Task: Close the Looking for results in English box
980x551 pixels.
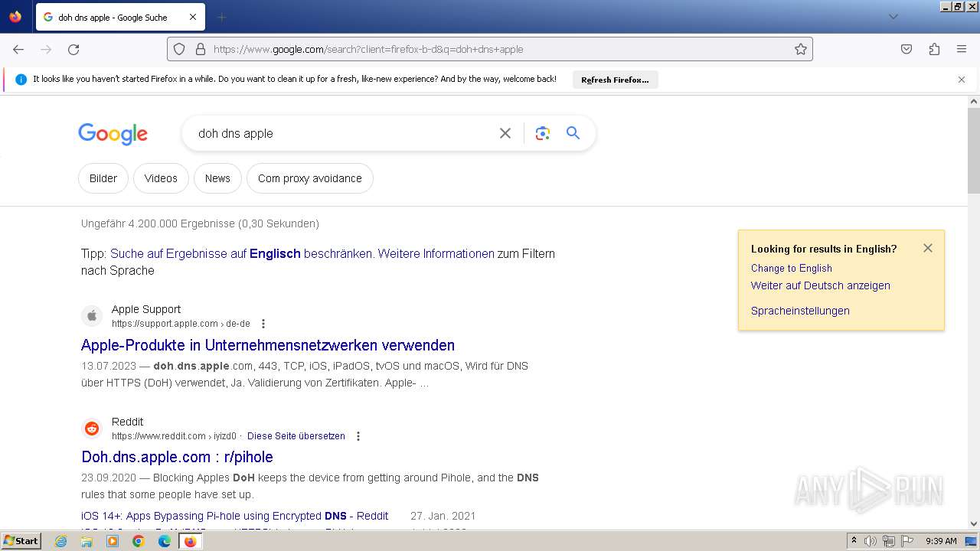Action: coord(928,248)
